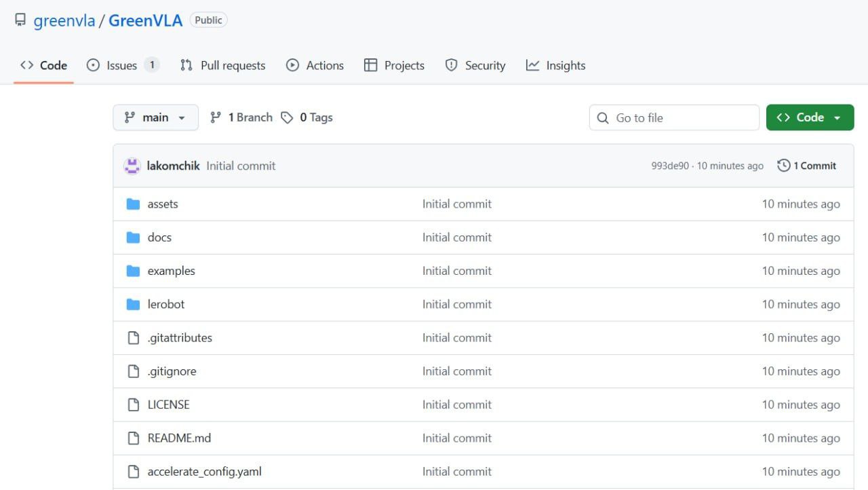Click the commit history clock icon
Viewport: 868px width, 490px height.
tap(784, 166)
